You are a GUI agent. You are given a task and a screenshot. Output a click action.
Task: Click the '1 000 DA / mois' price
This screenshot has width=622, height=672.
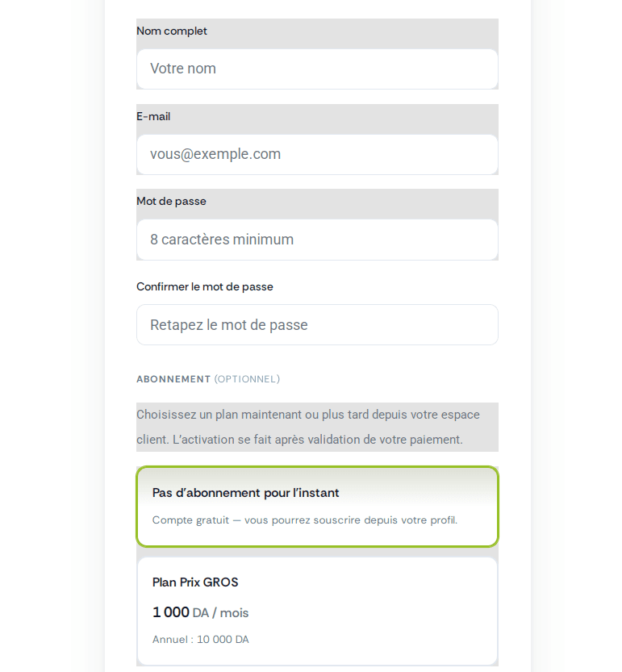point(200,612)
